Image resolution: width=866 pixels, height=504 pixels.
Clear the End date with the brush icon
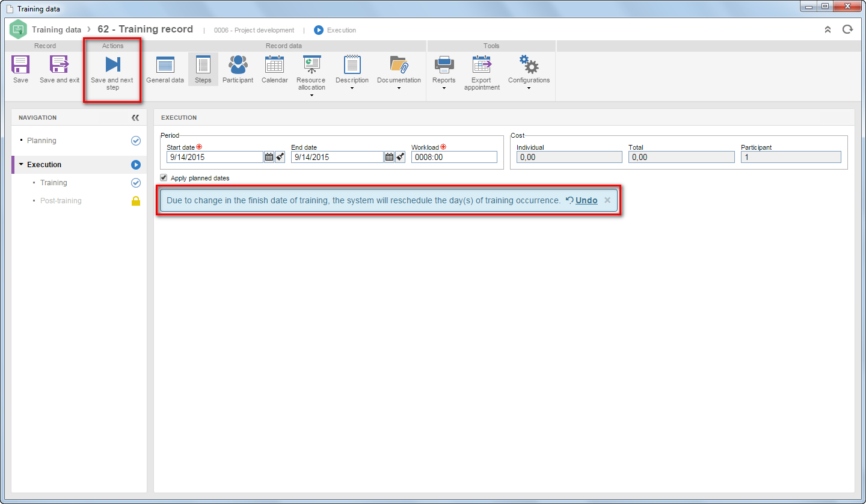pyautogui.click(x=401, y=157)
